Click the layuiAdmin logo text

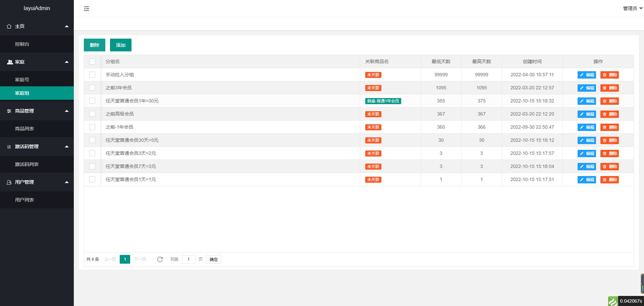click(x=37, y=8)
